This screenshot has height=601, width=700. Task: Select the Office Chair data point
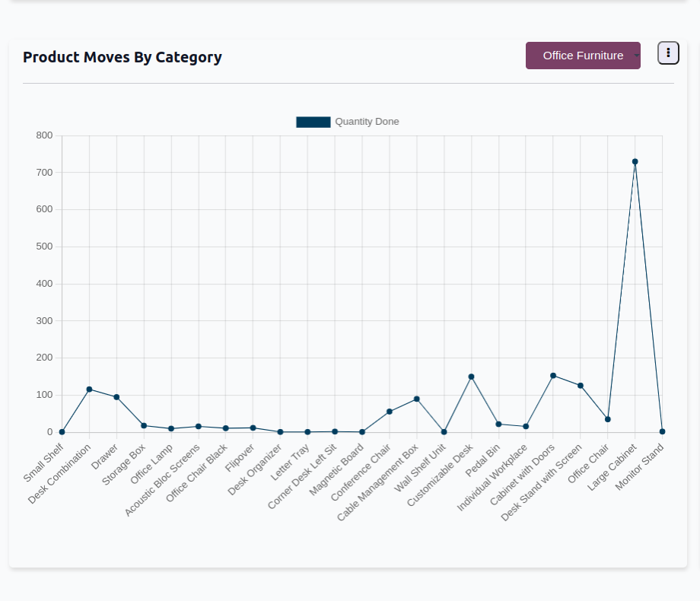tap(607, 419)
